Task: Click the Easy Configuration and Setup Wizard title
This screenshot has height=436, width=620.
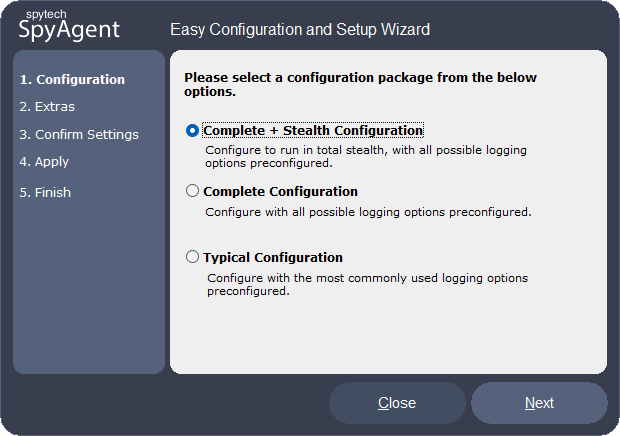Action: click(x=300, y=30)
